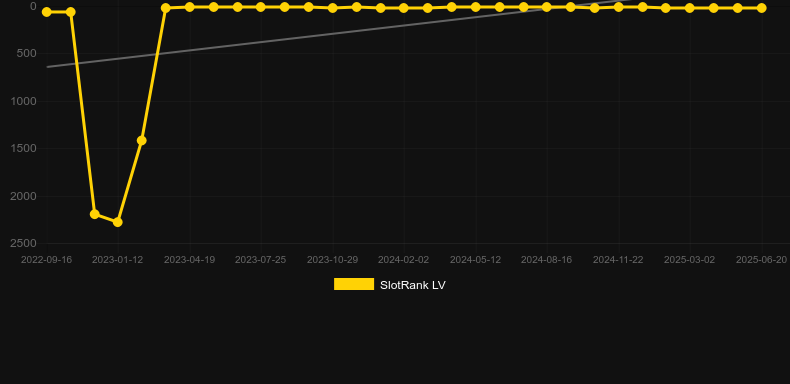
Task: Click the SlotRank LV legend label text
Action: (x=413, y=285)
